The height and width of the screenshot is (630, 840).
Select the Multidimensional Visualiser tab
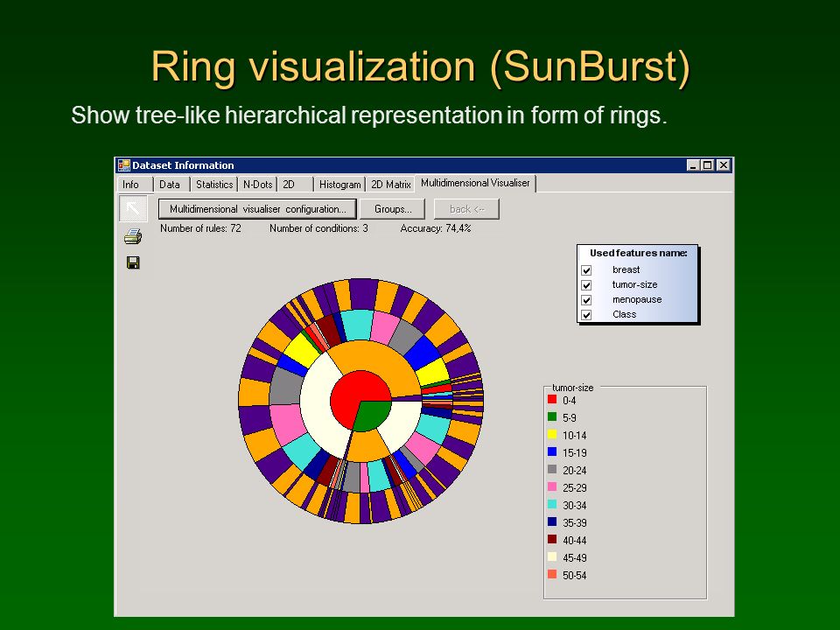click(x=475, y=183)
